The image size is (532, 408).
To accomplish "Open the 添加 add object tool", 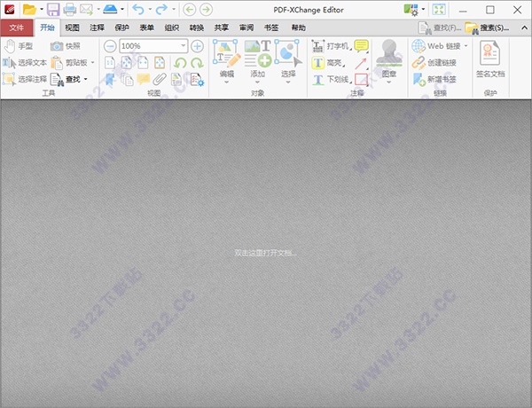I will (257, 62).
